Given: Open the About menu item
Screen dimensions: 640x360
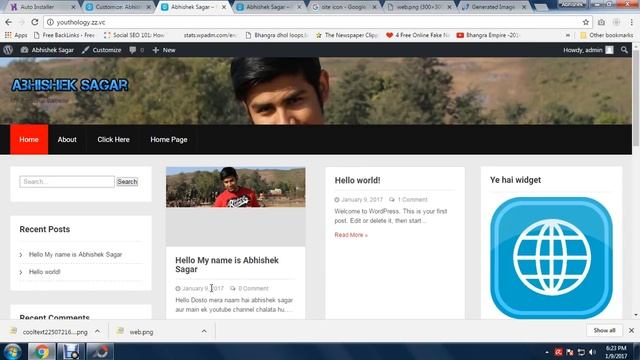Looking at the screenshot, I should coord(67,140).
